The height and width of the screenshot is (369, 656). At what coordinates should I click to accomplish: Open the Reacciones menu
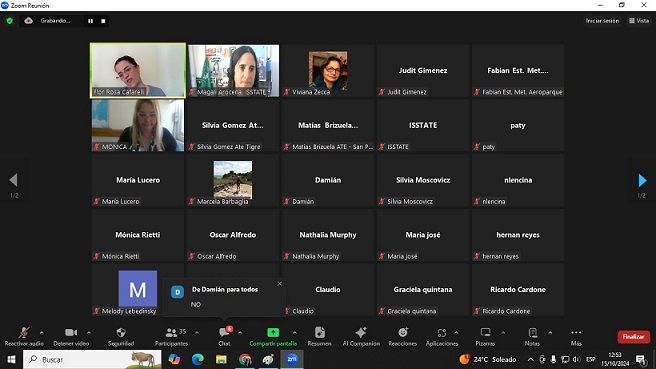tap(402, 336)
